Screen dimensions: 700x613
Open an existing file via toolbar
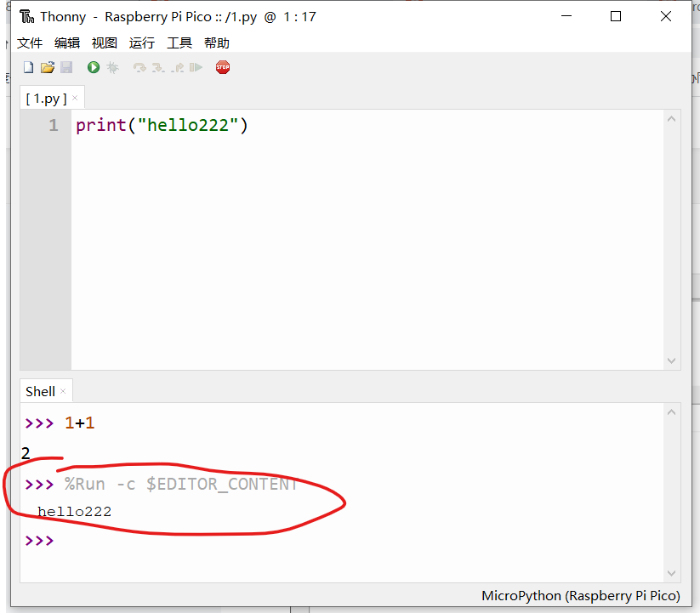click(x=48, y=67)
